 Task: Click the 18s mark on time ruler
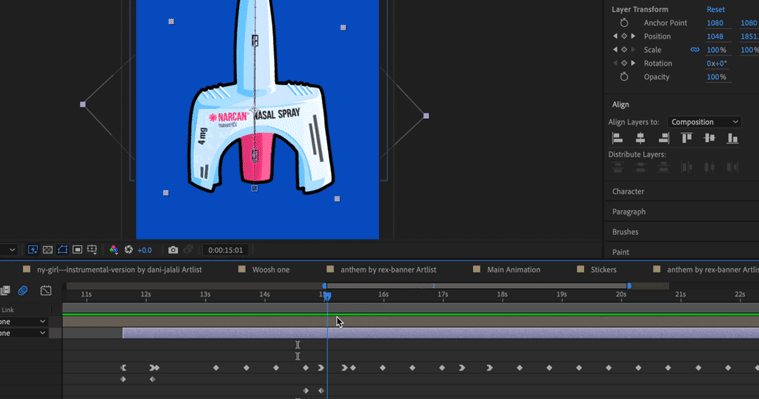(x=502, y=294)
